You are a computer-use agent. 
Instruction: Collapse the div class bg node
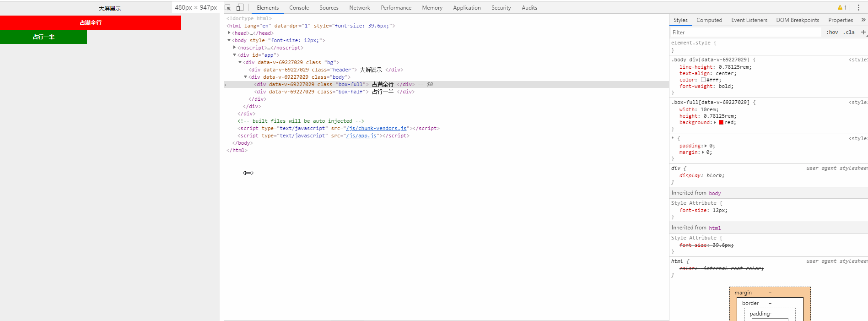pos(240,62)
